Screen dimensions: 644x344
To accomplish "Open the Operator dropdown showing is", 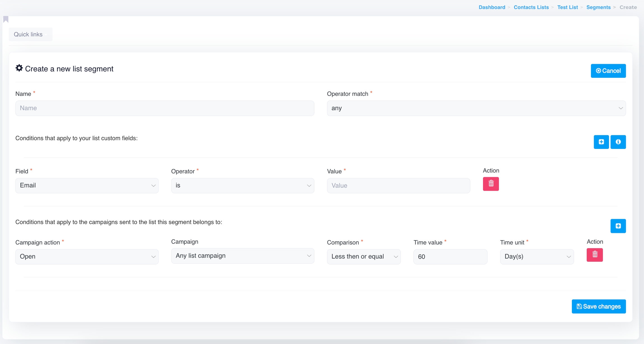I will point(242,186).
